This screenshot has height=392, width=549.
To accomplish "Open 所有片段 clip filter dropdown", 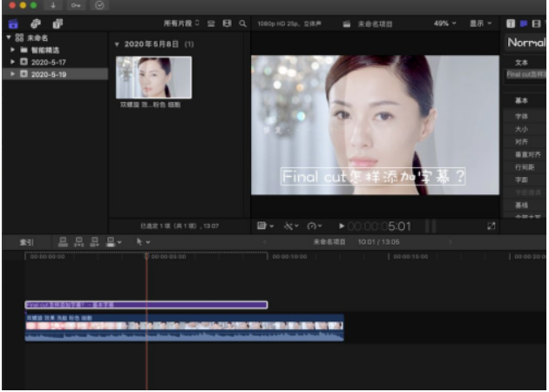I will (x=181, y=24).
